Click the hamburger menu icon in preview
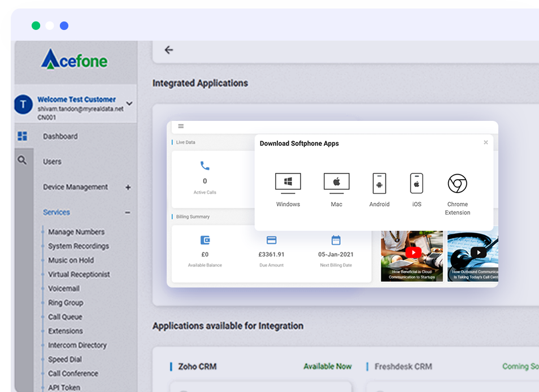The image size is (539, 392). pos(181,126)
